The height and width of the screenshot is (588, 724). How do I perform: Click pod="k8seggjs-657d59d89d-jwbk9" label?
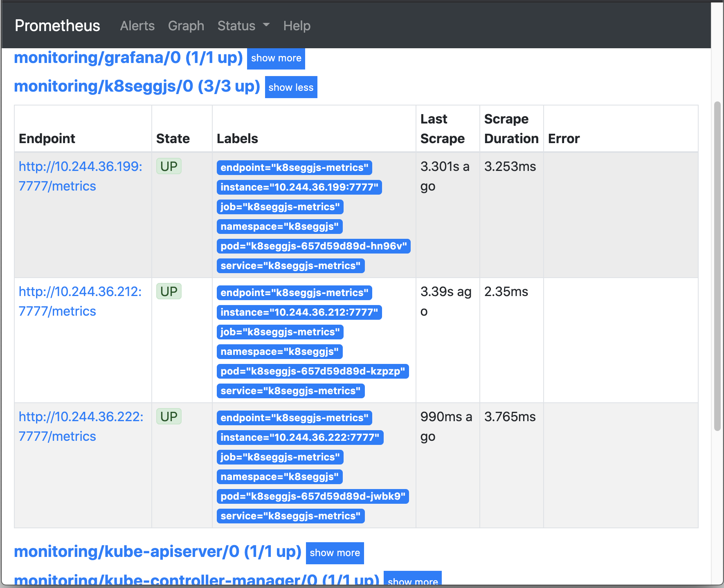pos(313,496)
